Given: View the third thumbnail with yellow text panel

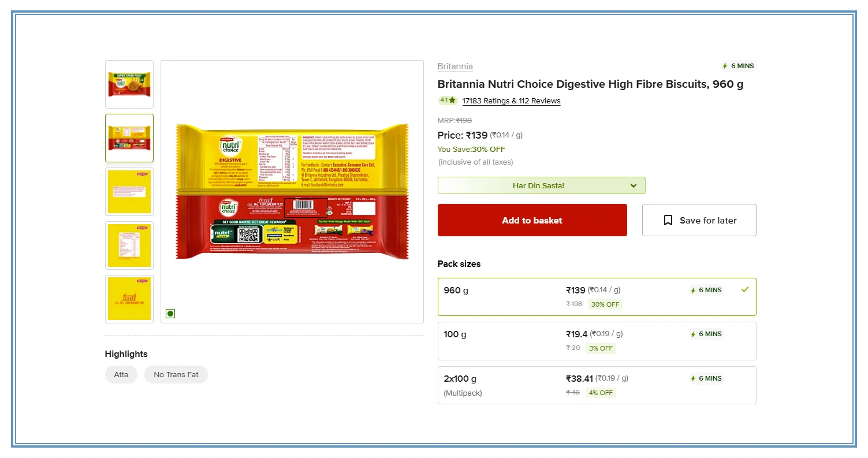Looking at the screenshot, I should click(x=129, y=192).
